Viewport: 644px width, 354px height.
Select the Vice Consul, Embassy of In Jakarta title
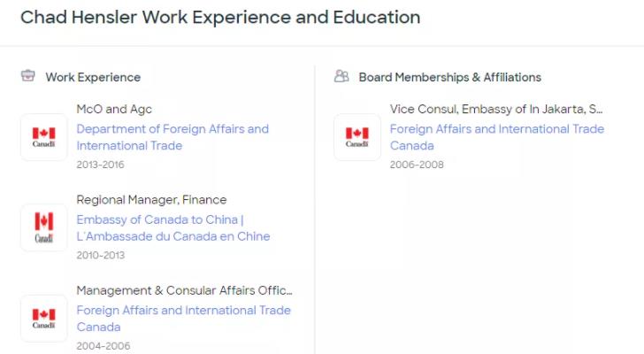click(x=496, y=109)
